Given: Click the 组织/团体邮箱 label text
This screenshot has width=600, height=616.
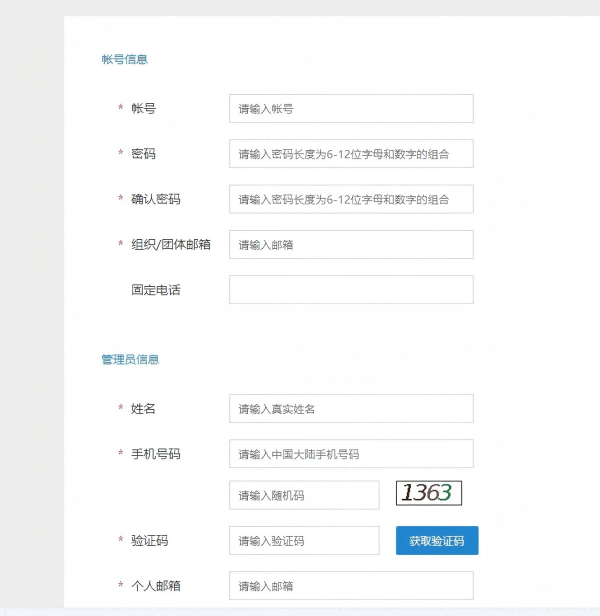Looking at the screenshot, I should click(x=171, y=244).
